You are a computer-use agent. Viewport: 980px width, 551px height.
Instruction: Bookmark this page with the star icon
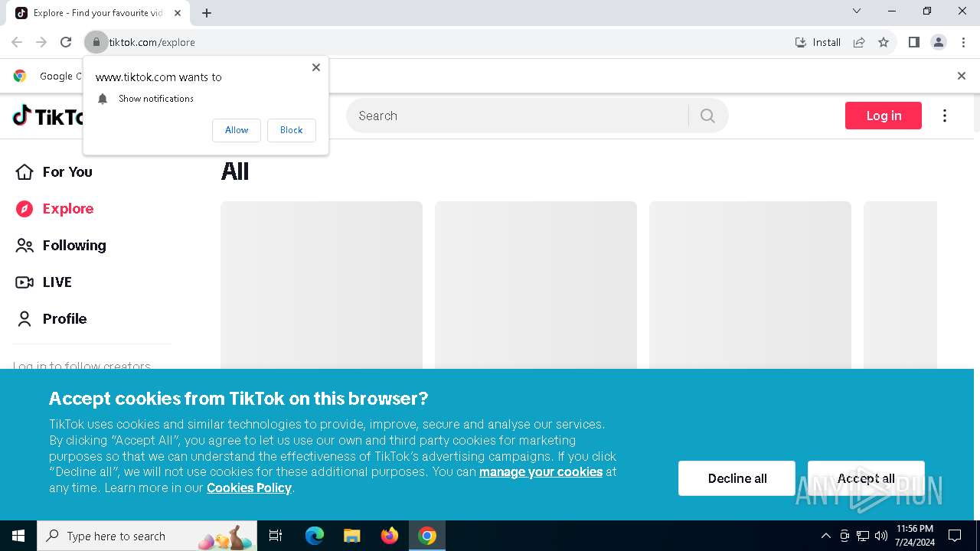884,42
